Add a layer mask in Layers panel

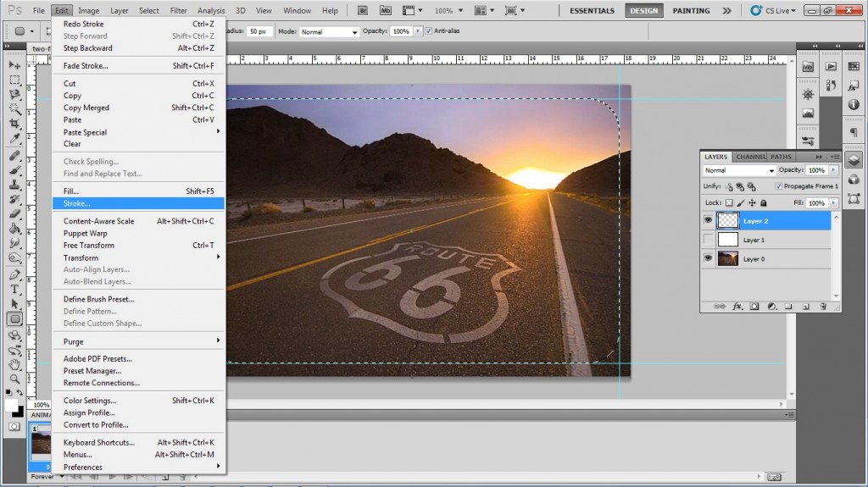coord(754,306)
